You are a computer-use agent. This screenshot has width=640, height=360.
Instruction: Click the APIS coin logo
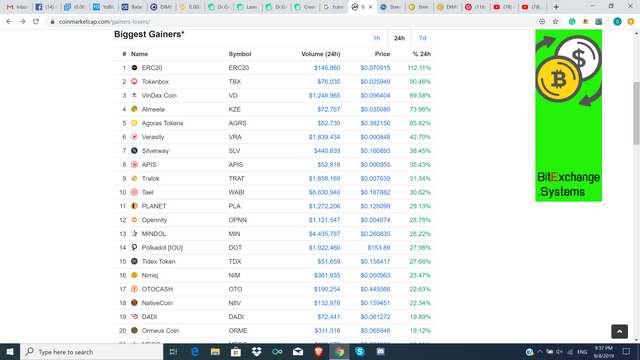134,165
